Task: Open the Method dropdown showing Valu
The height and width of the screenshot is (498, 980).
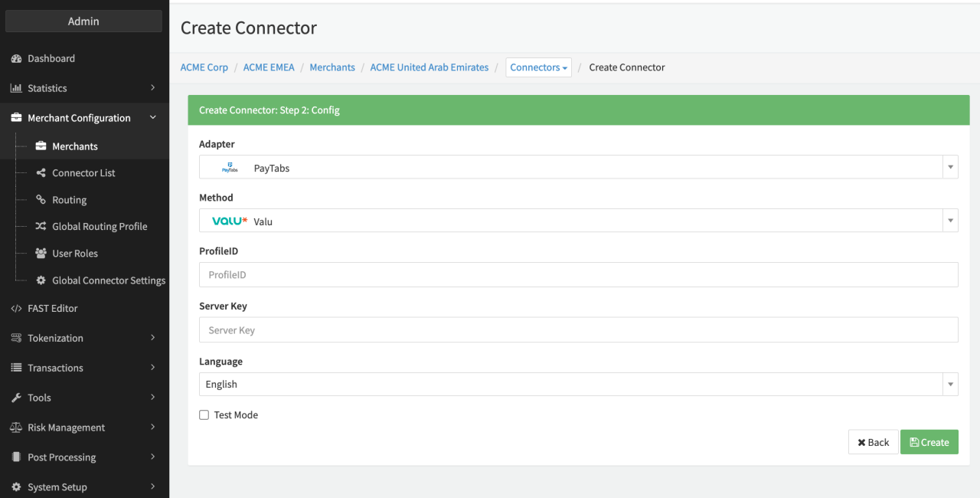Action: (x=578, y=221)
